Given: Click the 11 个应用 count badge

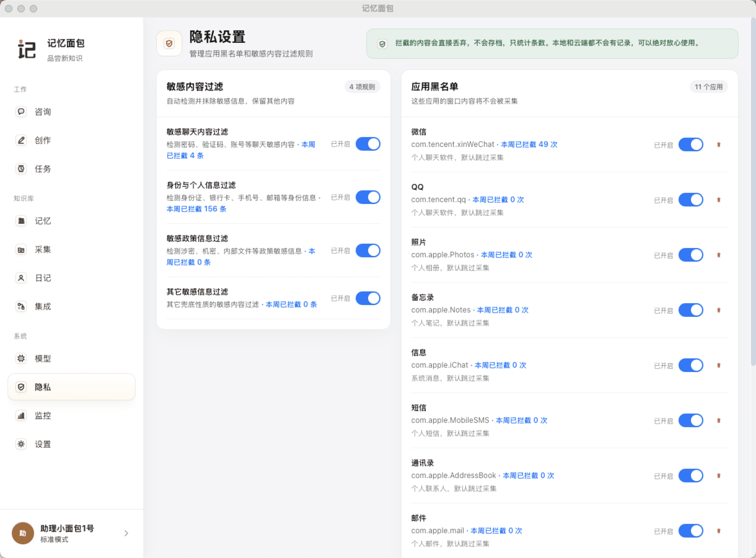Looking at the screenshot, I should [x=708, y=87].
